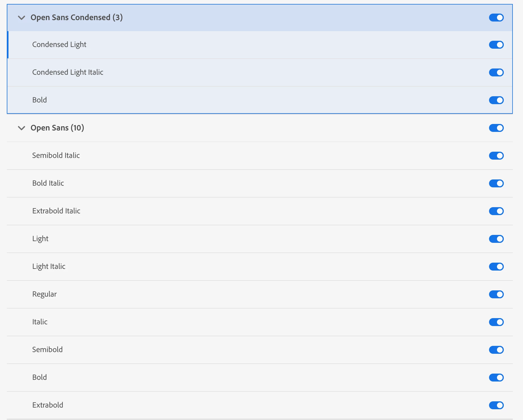Toggle the Regular font switch

[x=496, y=294]
